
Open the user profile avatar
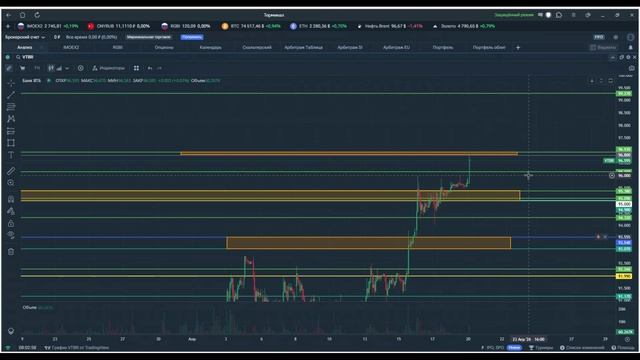[x=631, y=37]
